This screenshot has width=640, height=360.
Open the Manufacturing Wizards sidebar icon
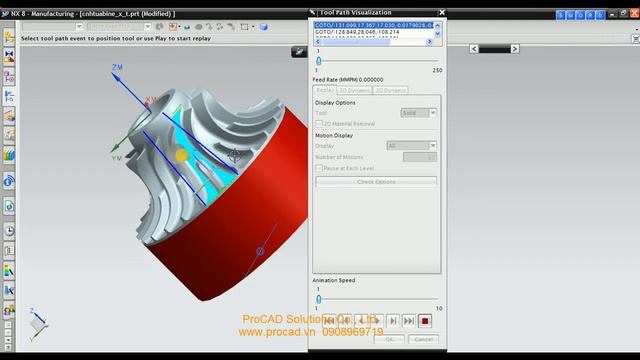[9, 290]
